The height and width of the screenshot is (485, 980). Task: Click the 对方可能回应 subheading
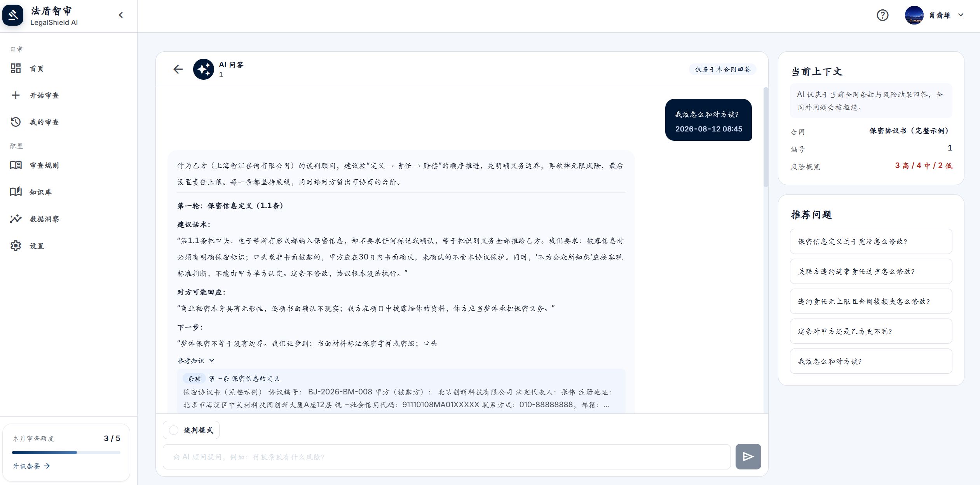point(201,292)
